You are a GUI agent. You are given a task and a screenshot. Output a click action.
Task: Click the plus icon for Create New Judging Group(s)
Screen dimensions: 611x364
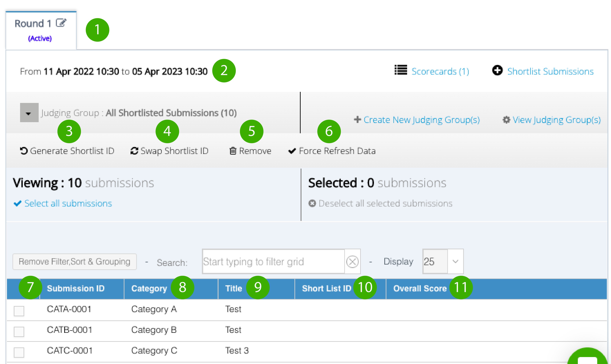[357, 120]
